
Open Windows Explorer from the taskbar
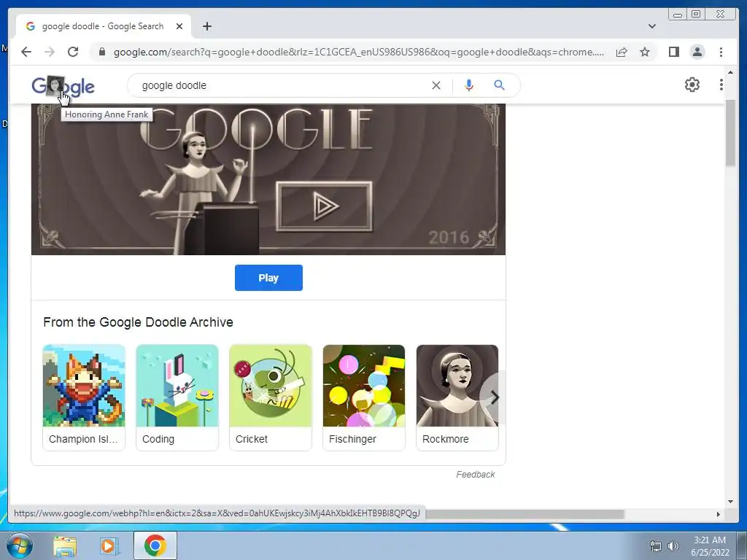pyautogui.click(x=65, y=546)
